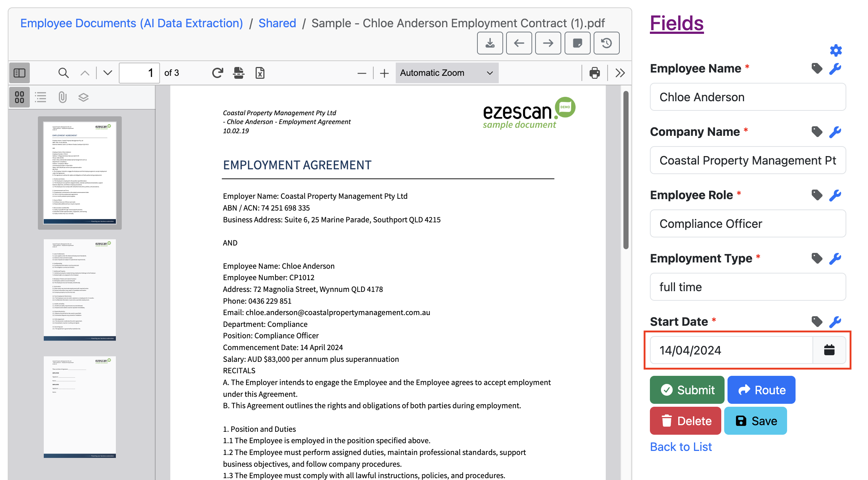Select page 3 thumbnail
Screen dimensions: 868x480
click(x=80, y=407)
